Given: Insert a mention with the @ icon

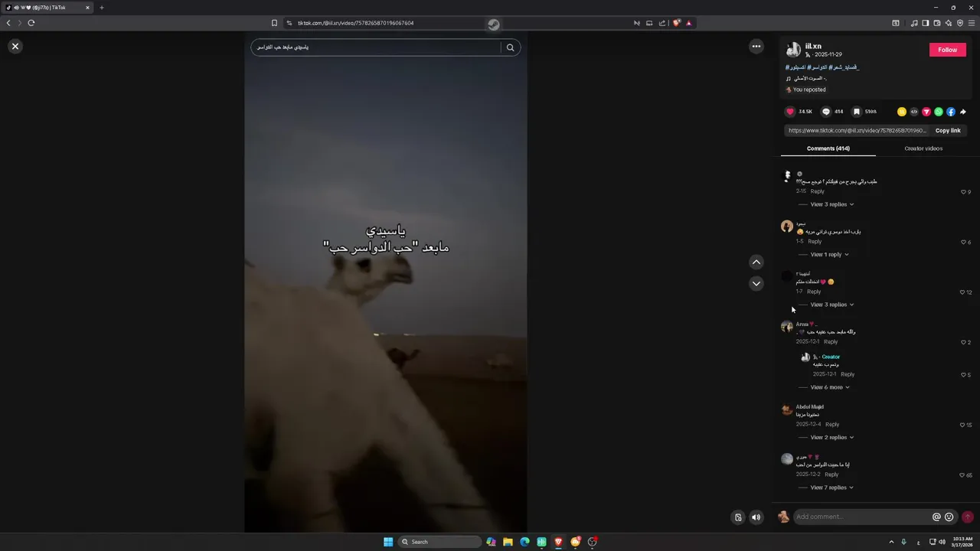Looking at the screenshot, I should click(936, 517).
